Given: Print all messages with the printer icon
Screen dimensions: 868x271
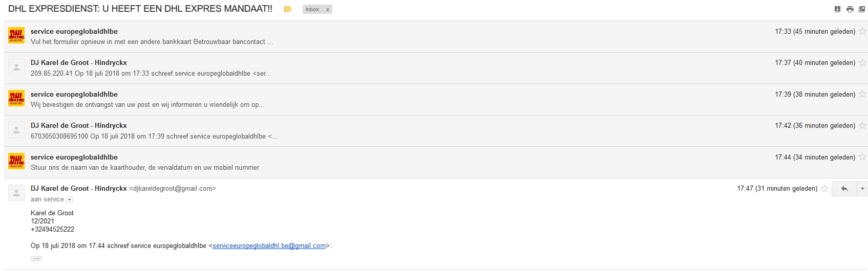Looking at the screenshot, I should pyautogui.click(x=850, y=9).
